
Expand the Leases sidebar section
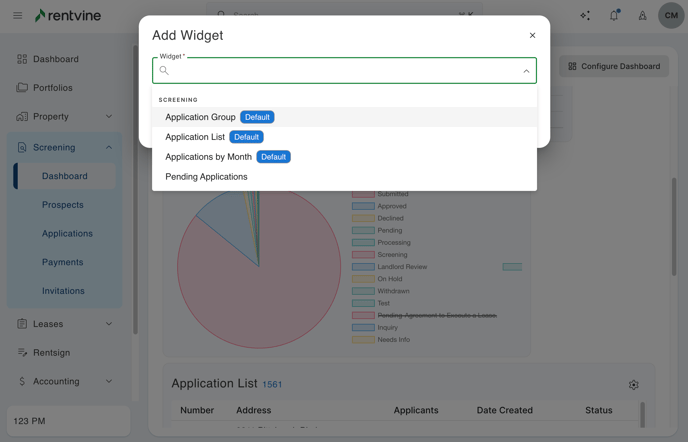pos(109,324)
